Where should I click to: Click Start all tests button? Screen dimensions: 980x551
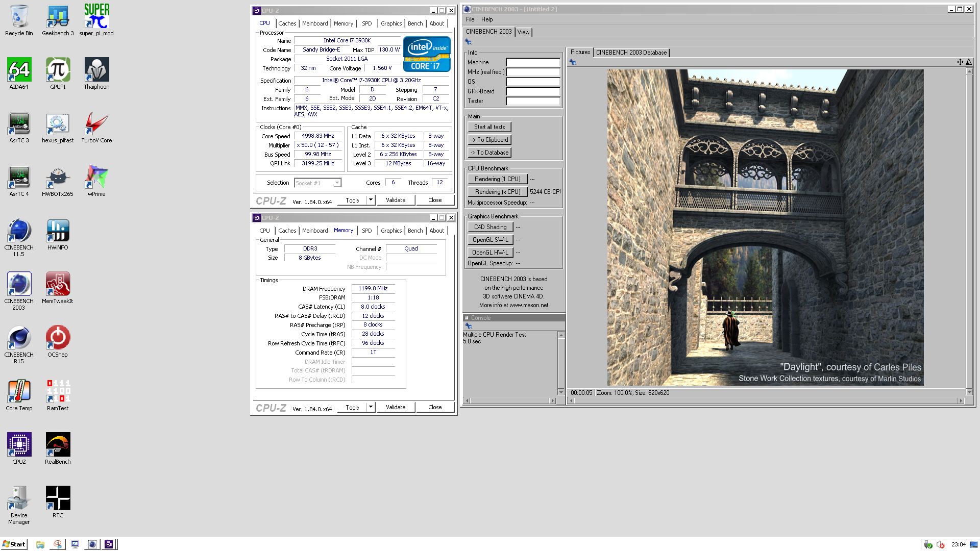pos(489,127)
